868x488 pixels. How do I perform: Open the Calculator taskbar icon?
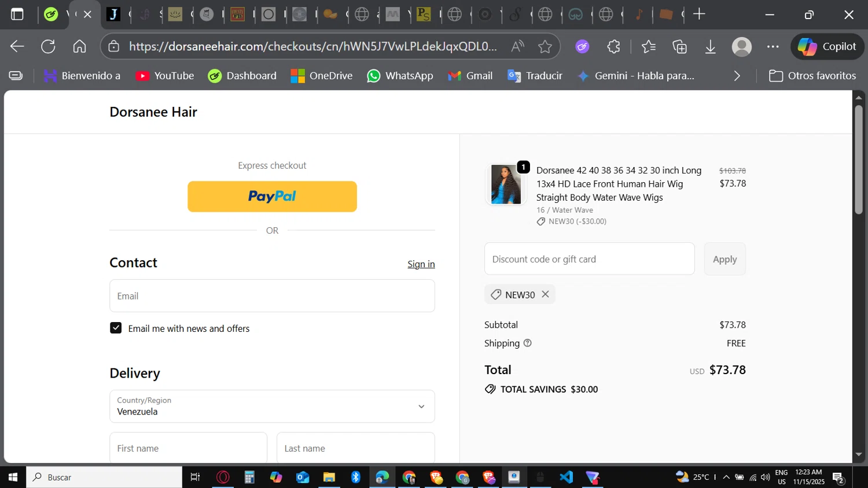click(x=249, y=477)
